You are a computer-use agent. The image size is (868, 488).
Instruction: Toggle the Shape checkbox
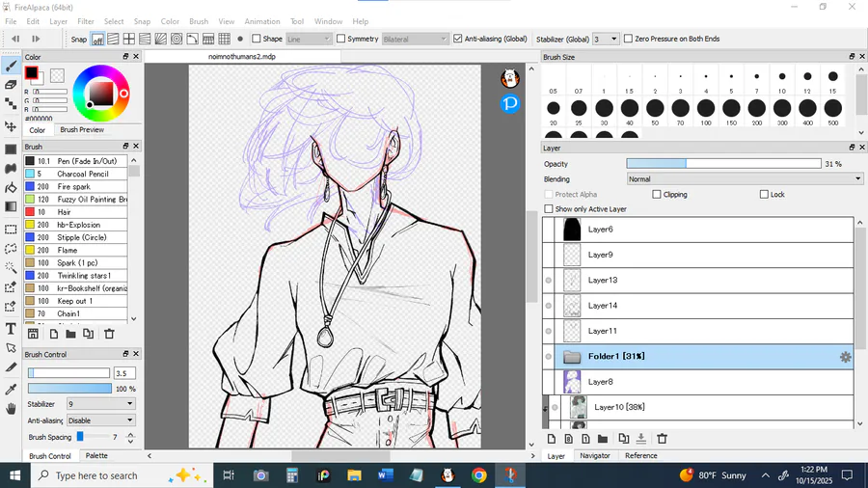257,39
